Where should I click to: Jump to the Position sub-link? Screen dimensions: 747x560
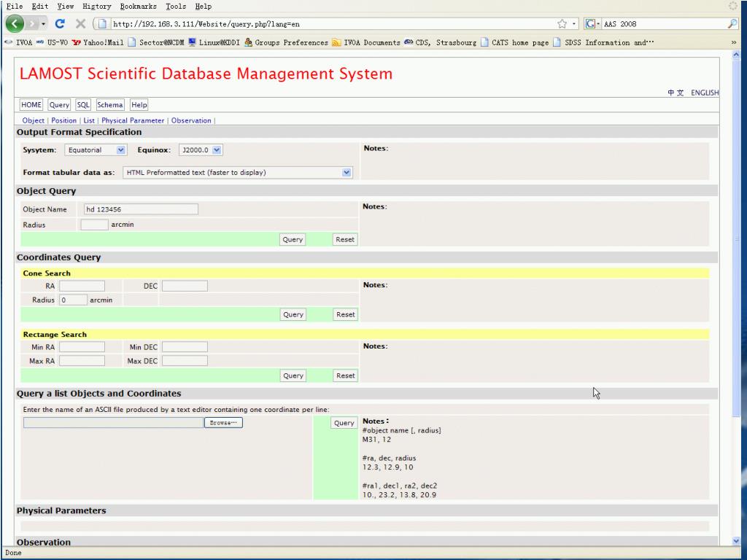pyautogui.click(x=64, y=120)
